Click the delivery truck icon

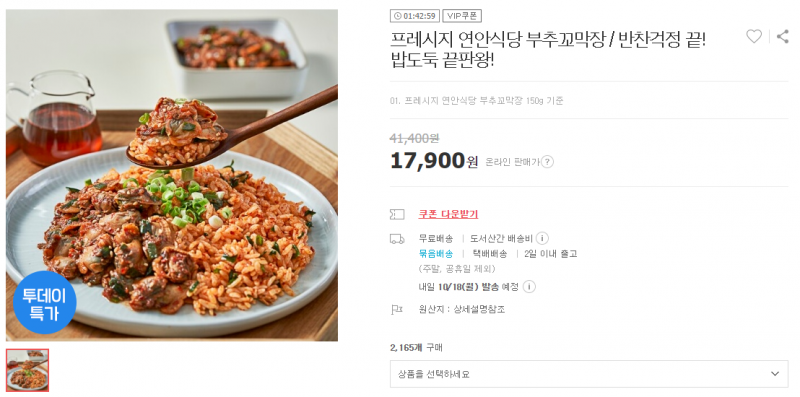point(397,239)
